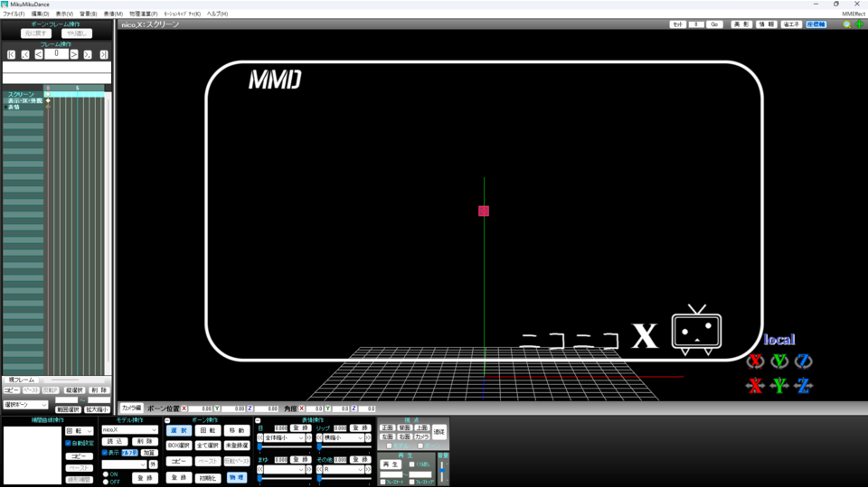This screenshot has width=868, height=488.
Task: Go to the next keyframe
Action: click(x=88, y=54)
